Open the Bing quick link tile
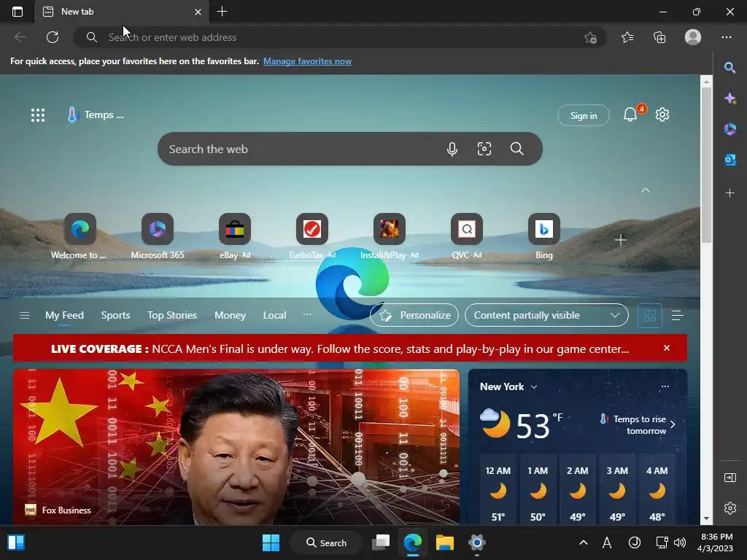This screenshot has height=560, width=747. point(543,237)
